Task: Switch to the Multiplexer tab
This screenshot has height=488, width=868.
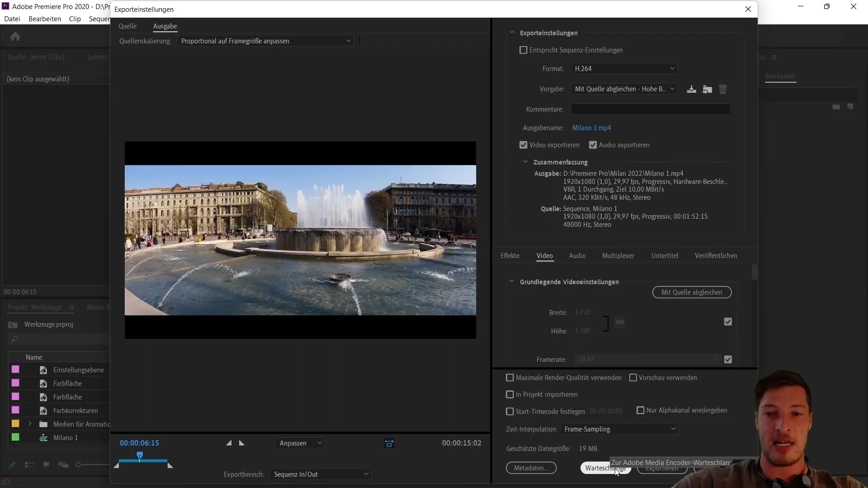Action: 618,256
